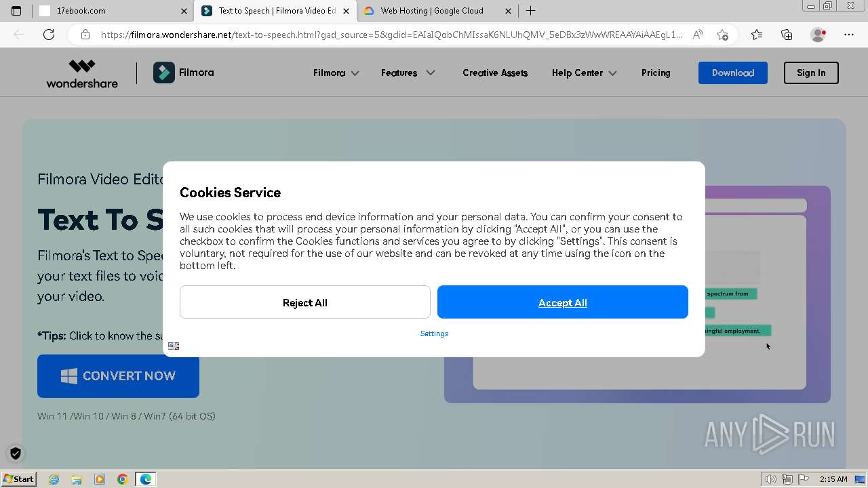The height and width of the screenshot is (488, 868).
Task: Add this page to favorites
Action: (722, 35)
